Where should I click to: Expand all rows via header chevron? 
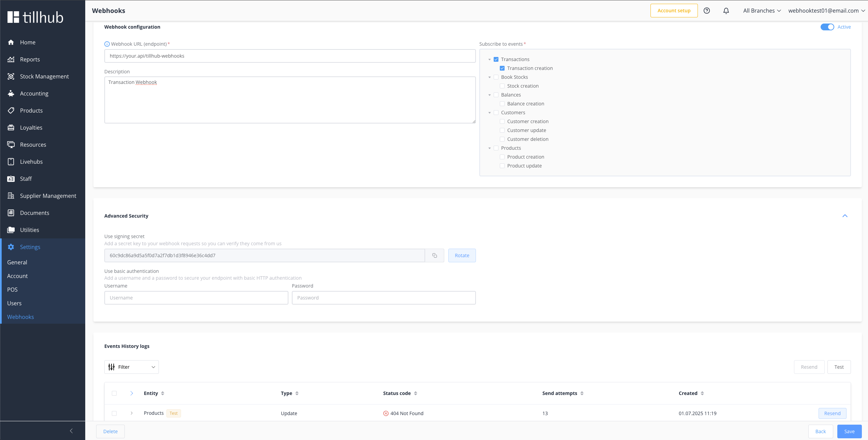pyautogui.click(x=132, y=393)
